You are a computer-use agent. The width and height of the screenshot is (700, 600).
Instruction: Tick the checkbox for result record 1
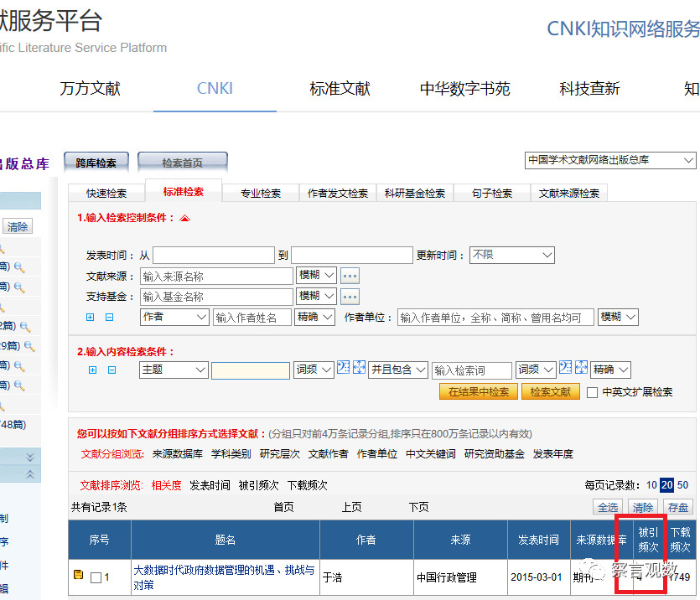tap(96, 577)
